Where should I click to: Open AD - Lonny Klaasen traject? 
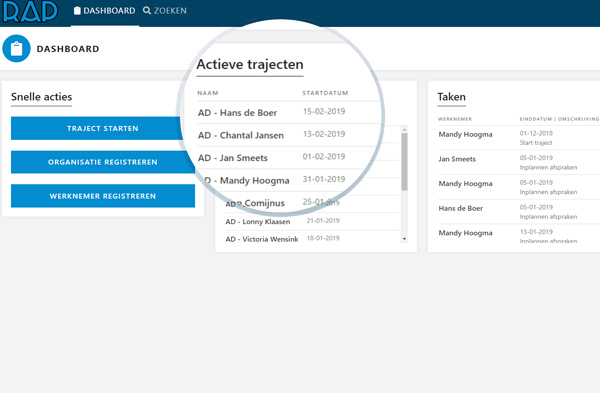[x=258, y=222]
